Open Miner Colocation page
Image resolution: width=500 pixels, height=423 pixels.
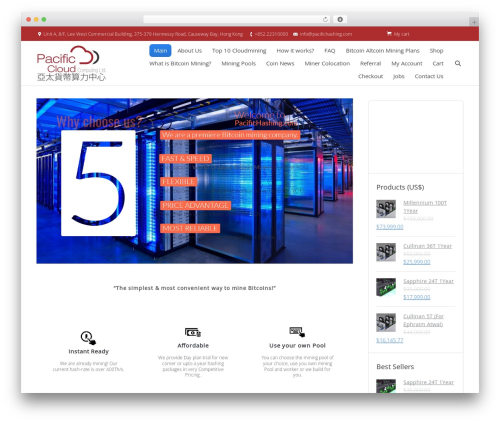point(327,63)
